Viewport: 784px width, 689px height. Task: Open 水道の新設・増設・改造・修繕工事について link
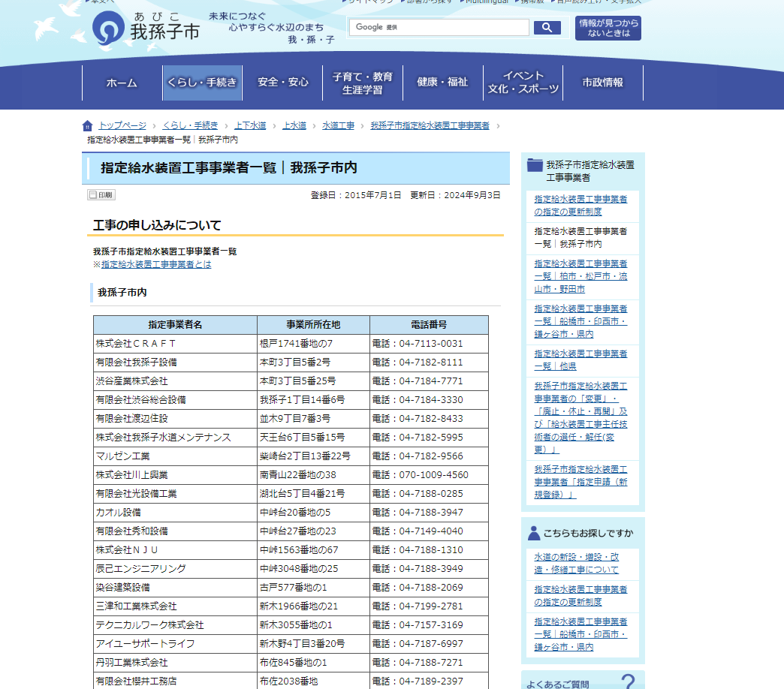point(577,564)
